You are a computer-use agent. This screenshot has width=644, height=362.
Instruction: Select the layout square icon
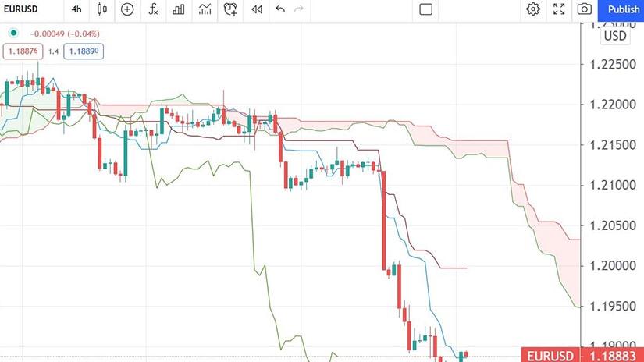(x=425, y=9)
